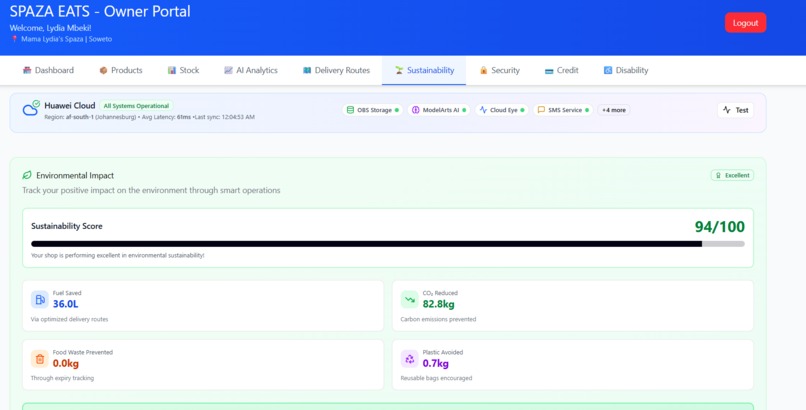Open the Disability tab
The height and width of the screenshot is (410, 806).
point(626,70)
